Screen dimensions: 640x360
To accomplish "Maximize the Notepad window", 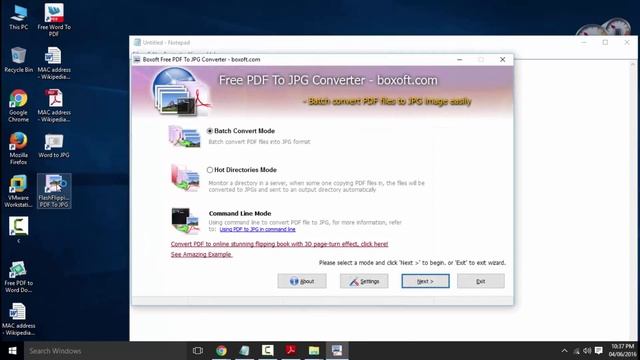I will point(605,42).
